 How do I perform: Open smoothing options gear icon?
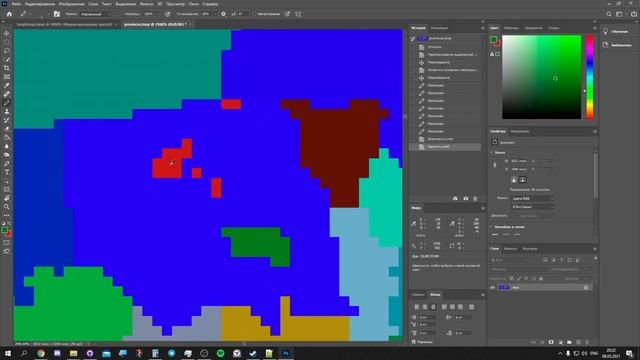(x=223, y=14)
